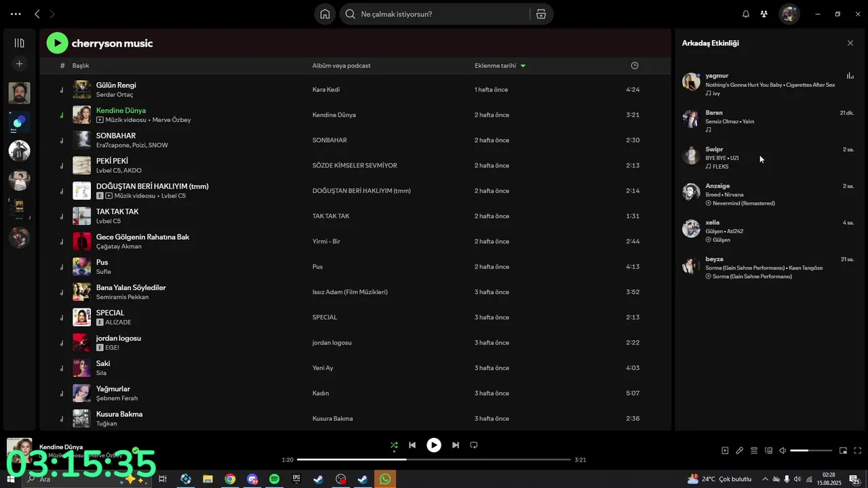Open Nevermind (Remastered) under Anzaige

coord(743,203)
